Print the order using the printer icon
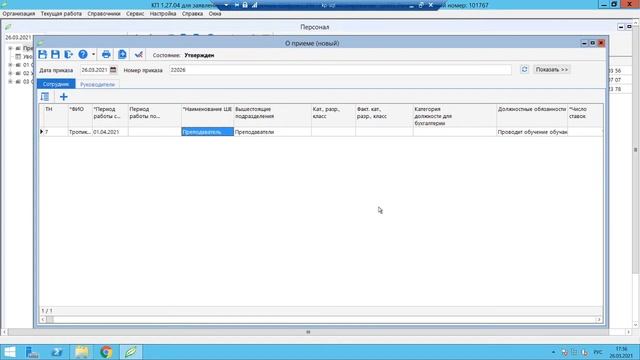The width and height of the screenshot is (640, 360). (x=106, y=54)
